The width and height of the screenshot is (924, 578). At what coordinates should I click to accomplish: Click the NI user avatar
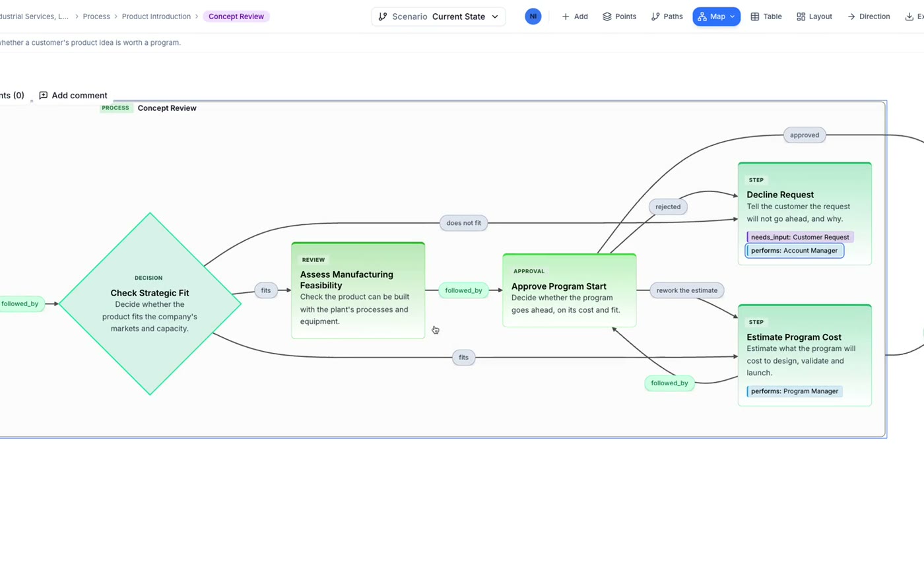(x=533, y=16)
